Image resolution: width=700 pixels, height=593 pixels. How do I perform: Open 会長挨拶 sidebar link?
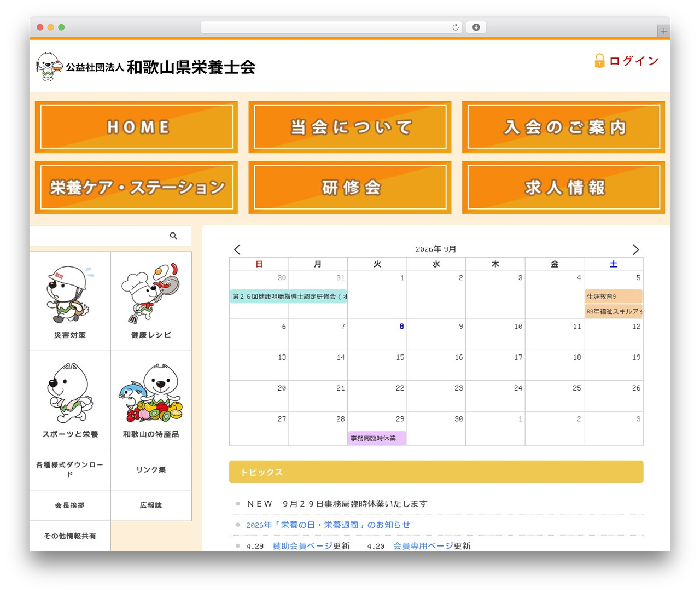pos(71,505)
